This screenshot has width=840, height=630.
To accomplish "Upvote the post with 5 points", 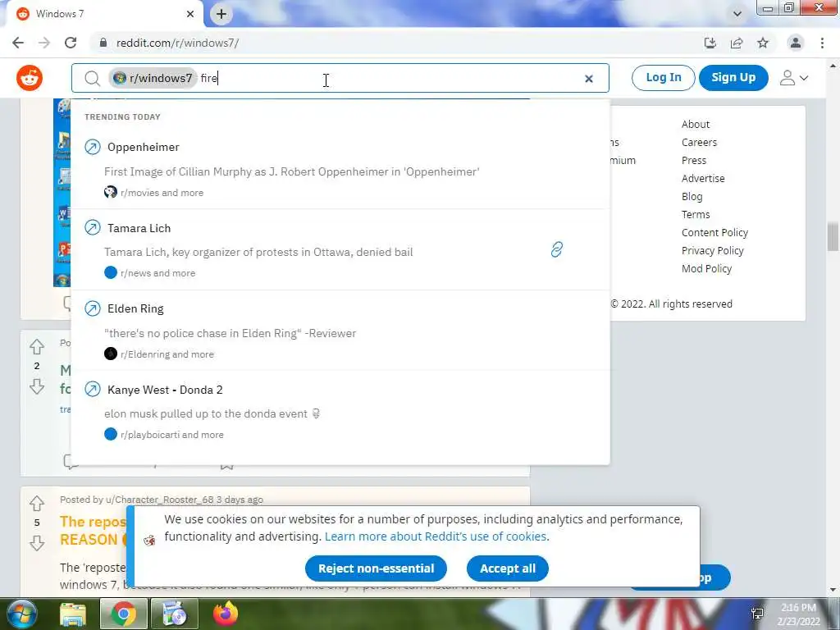I will tap(37, 503).
